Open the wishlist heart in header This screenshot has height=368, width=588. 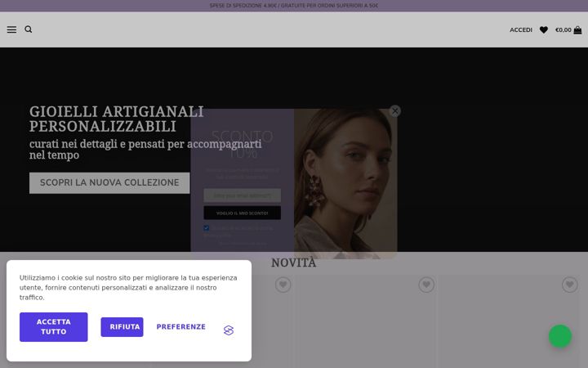point(544,29)
